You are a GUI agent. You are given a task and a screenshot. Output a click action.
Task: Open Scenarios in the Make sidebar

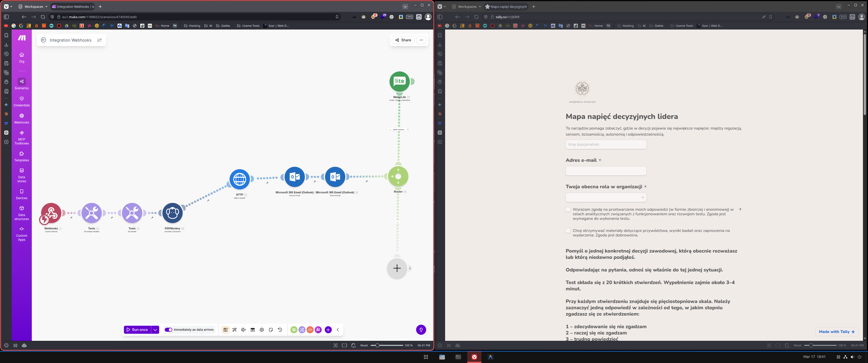[21, 84]
